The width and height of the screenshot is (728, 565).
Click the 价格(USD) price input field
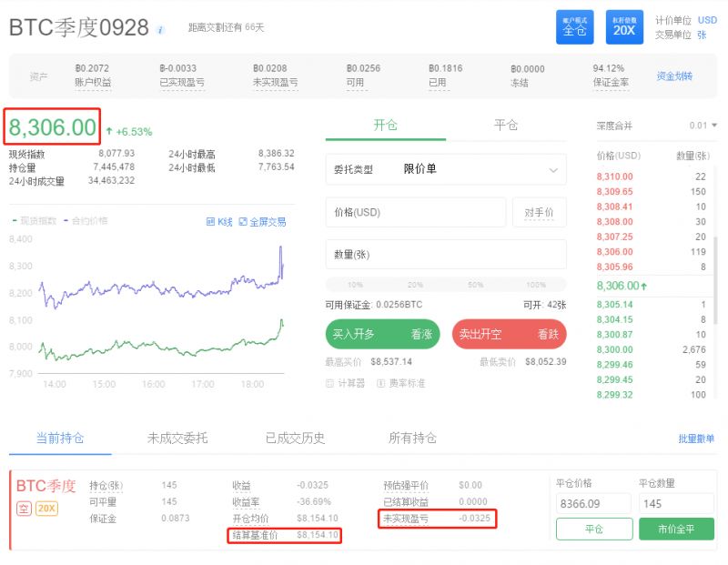(416, 211)
